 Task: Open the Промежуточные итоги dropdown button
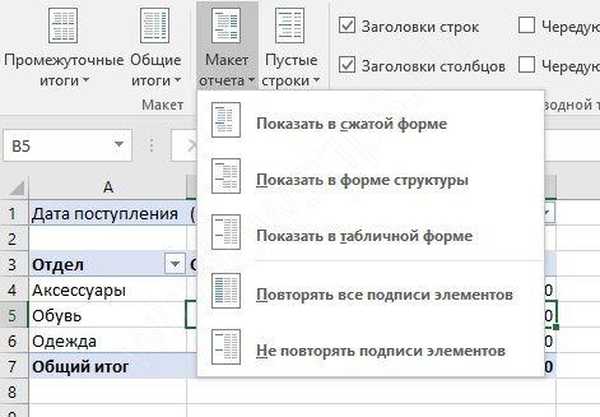pyautogui.click(x=64, y=46)
